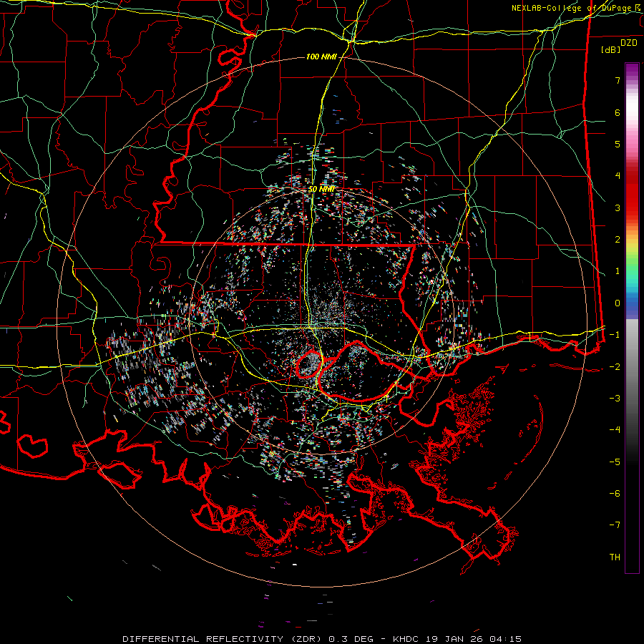Viewport: 644px width, 644px height.
Task: Click the TH label on color scale
Action: click(x=615, y=557)
